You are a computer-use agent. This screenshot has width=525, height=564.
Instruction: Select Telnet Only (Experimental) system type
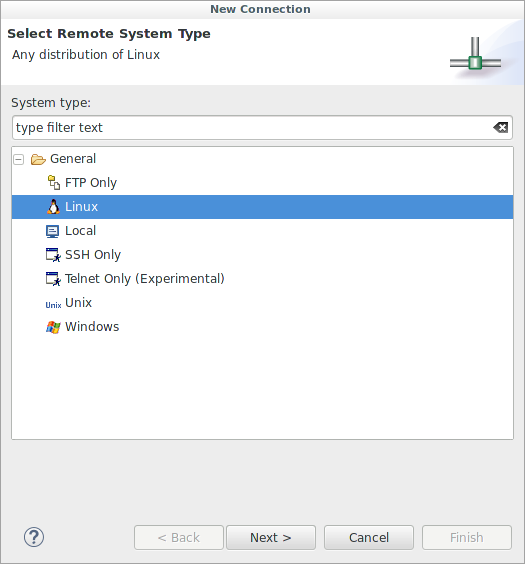[x=145, y=279]
